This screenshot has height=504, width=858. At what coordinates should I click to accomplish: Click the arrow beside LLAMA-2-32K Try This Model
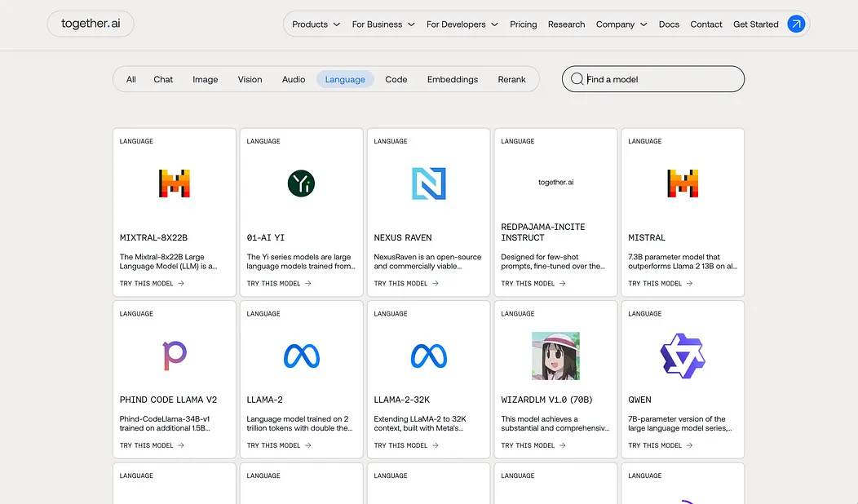[x=436, y=445]
